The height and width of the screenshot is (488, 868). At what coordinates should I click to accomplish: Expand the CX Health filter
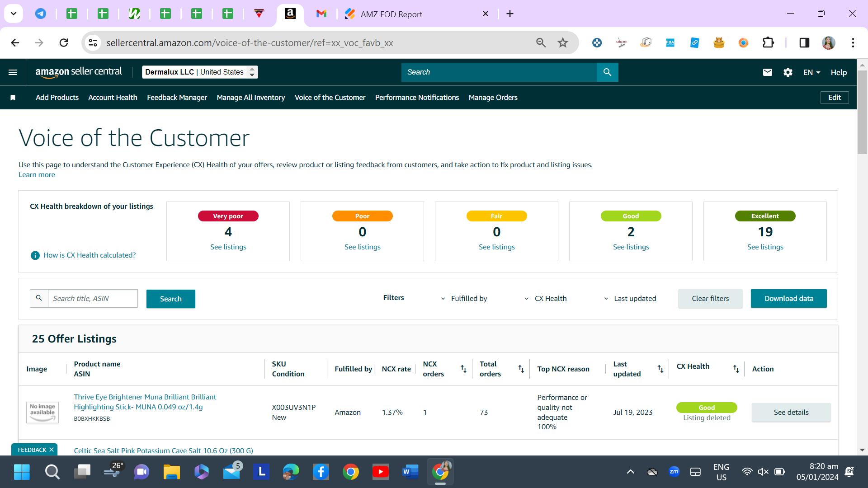tap(545, 299)
